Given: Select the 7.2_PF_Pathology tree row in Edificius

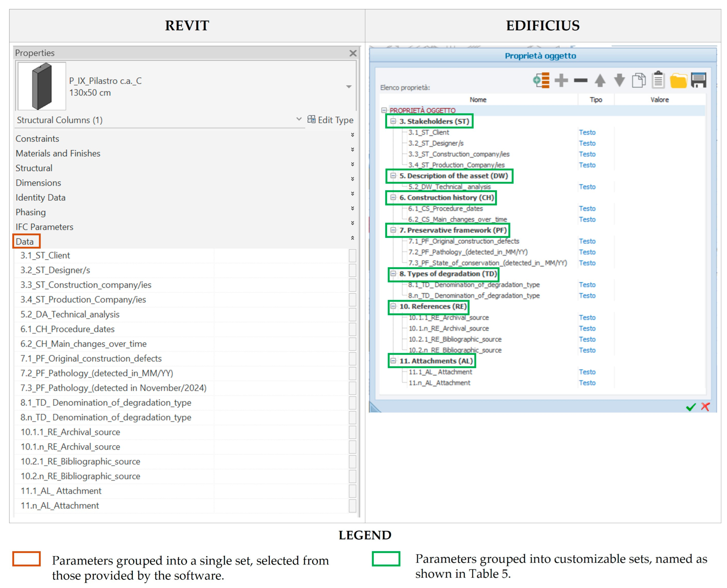Looking at the screenshot, I should point(468,252).
